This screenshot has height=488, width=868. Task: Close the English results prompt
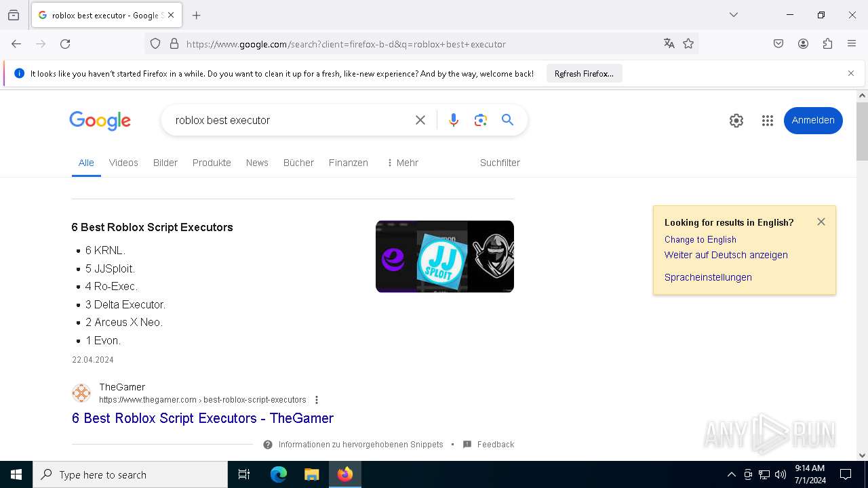(x=821, y=222)
